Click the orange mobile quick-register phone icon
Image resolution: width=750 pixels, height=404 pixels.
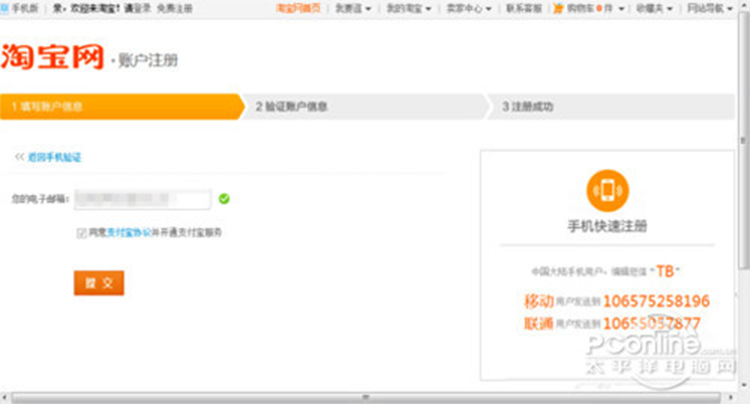(607, 190)
